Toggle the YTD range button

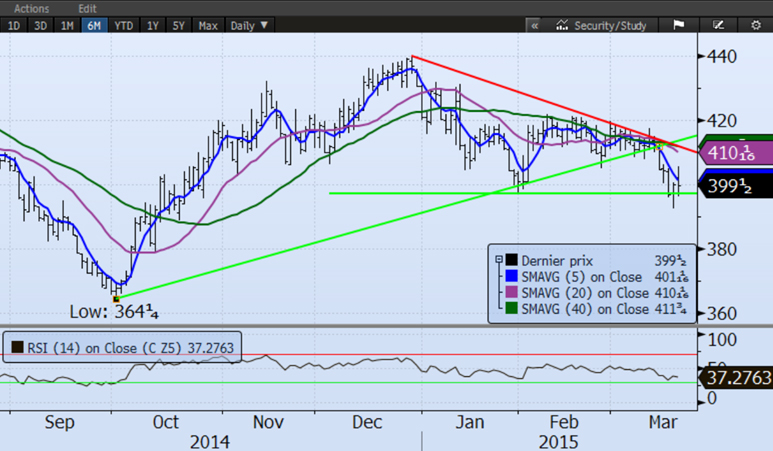click(124, 25)
